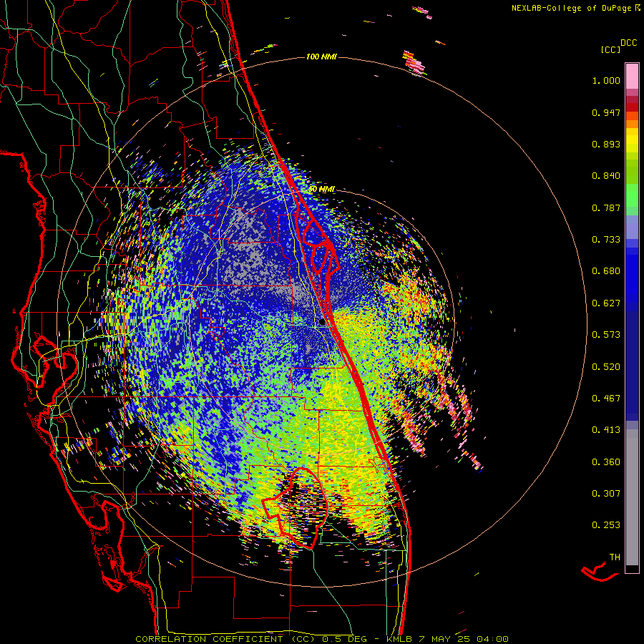Click the [CC] unit label

point(610,49)
